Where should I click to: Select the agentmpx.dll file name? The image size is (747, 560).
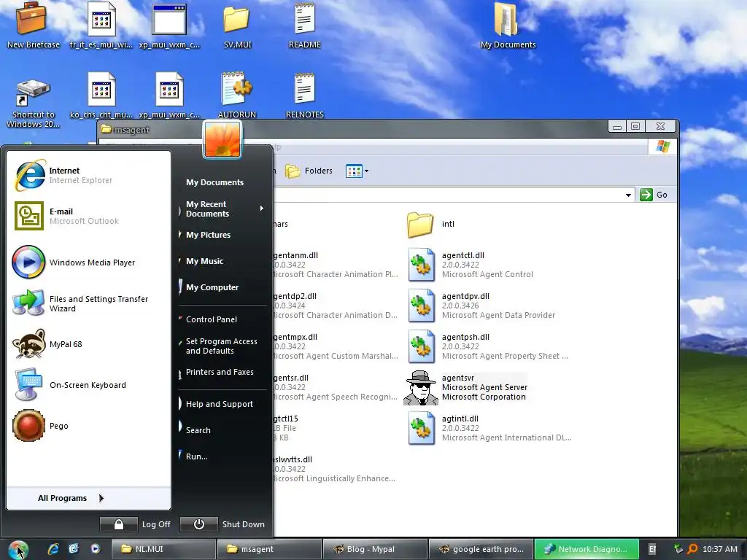click(295, 337)
